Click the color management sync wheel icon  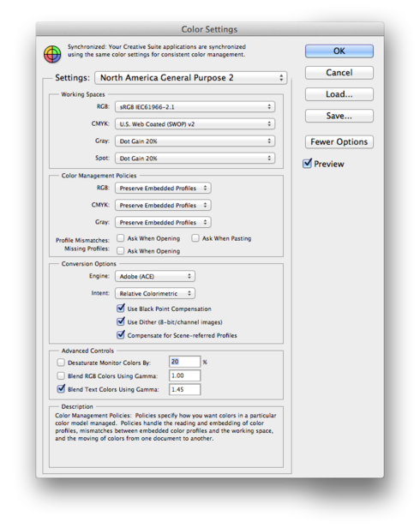pyautogui.click(x=52, y=54)
